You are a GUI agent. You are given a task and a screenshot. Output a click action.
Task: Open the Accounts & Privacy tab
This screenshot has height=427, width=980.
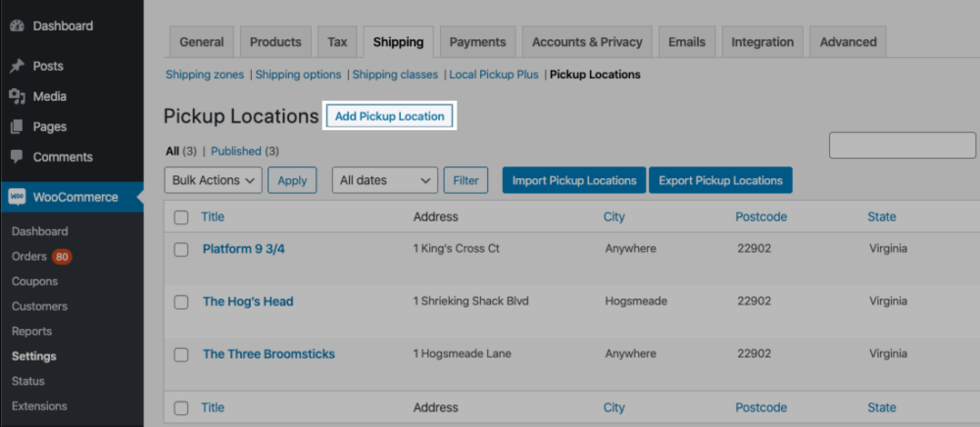coord(587,42)
